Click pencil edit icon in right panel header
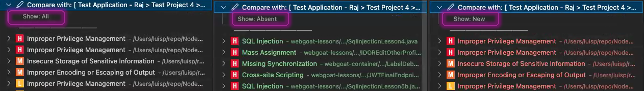 tap(451, 7)
